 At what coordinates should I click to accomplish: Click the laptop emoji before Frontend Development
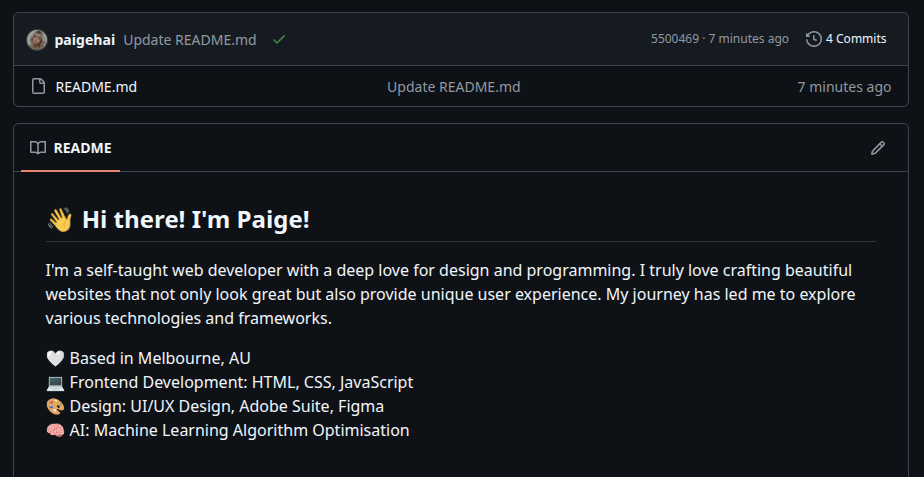click(x=55, y=383)
